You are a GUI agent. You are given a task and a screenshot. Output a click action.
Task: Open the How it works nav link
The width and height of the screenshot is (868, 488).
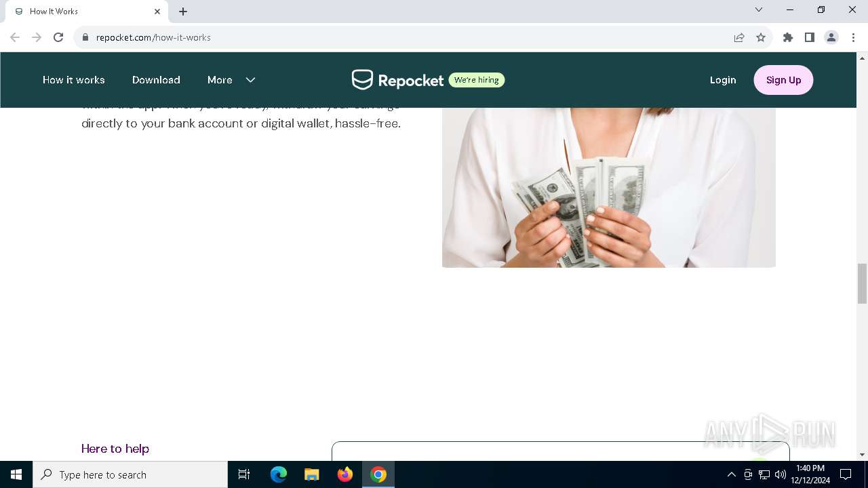(x=74, y=80)
